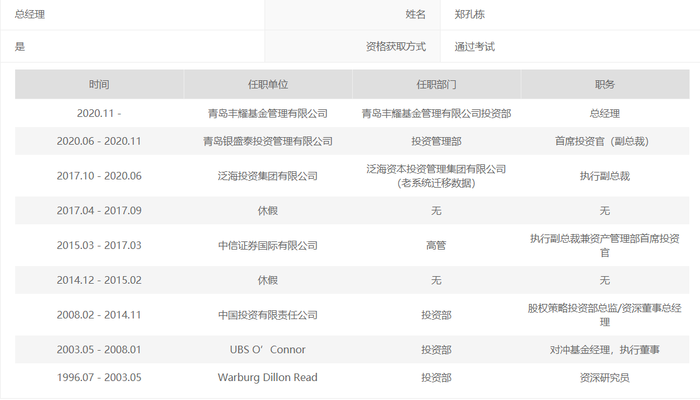700x400 pixels.
Task: Click the 职务 column header
Action: (605, 84)
